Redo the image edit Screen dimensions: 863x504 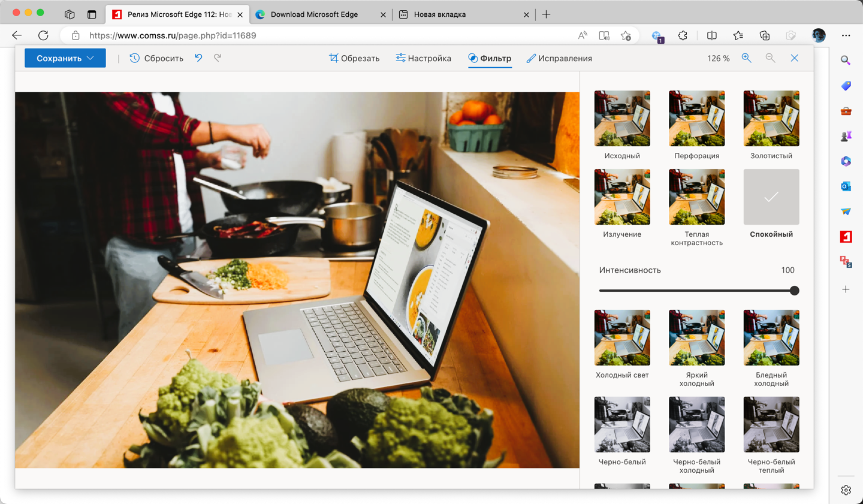click(218, 58)
